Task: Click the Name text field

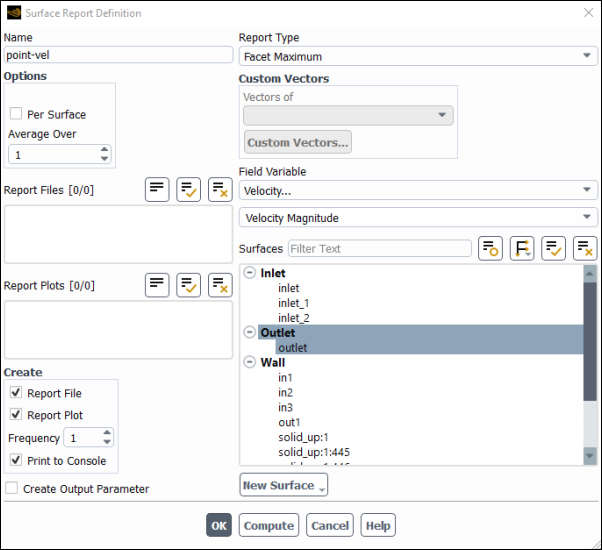Action: point(118,56)
